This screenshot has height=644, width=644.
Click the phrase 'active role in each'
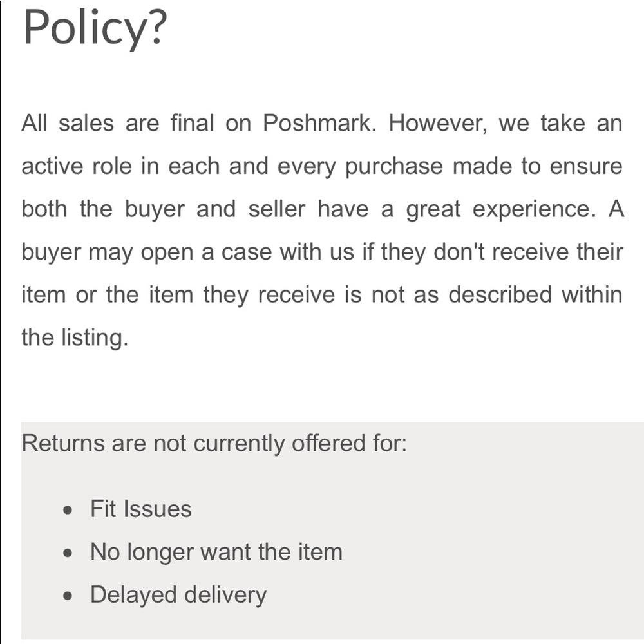(121, 166)
